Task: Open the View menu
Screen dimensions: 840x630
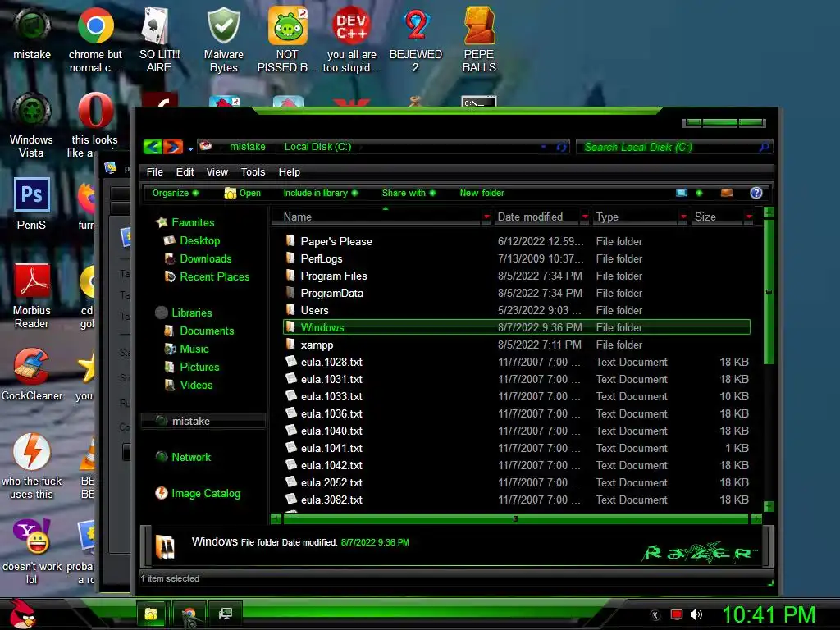Action: (x=217, y=172)
